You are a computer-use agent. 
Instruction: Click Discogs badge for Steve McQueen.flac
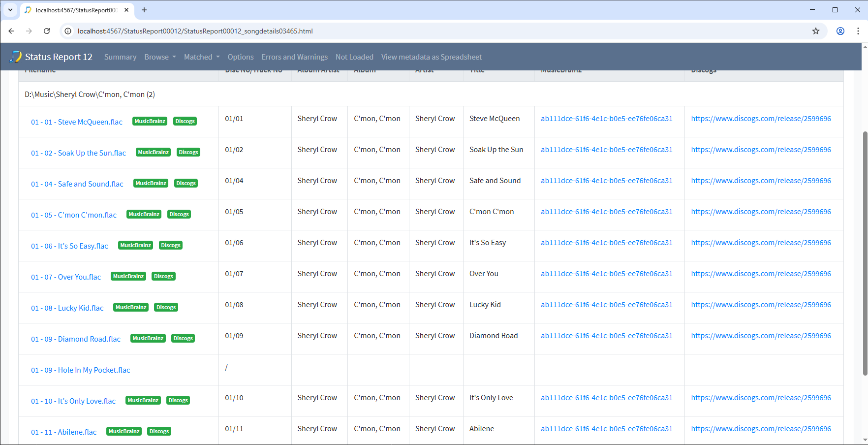click(185, 121)
